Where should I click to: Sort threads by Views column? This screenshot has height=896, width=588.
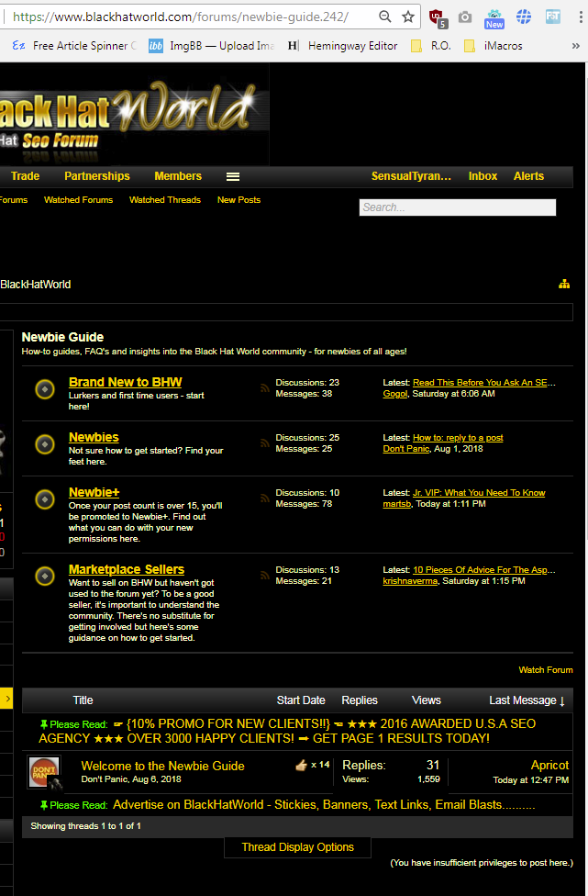tap(427, 700)
